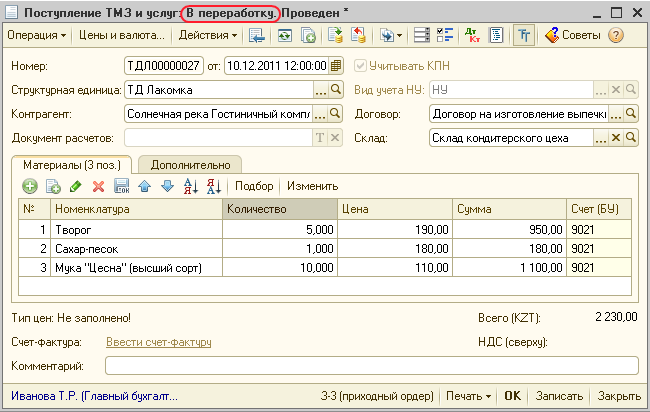The height and width of the screenshot is (412, 650).
Task: Move row down with blue arrow
Action: coord(167,186)
